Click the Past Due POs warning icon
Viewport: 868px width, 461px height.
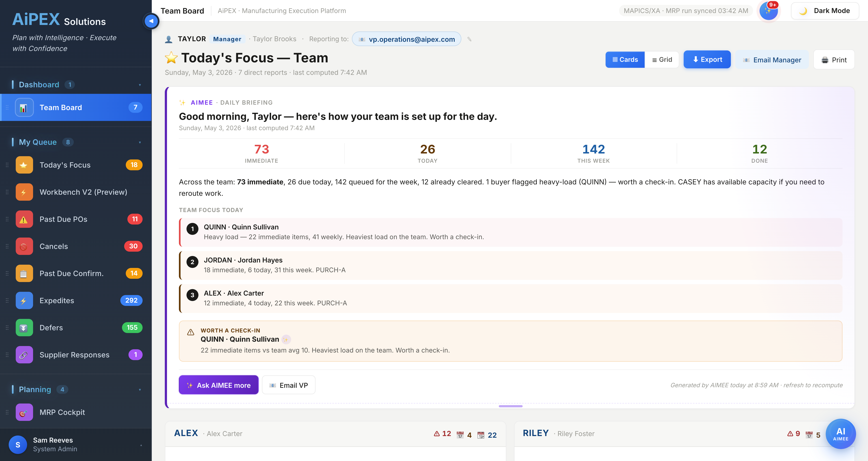pyautogui.click(x=24, y=219)
